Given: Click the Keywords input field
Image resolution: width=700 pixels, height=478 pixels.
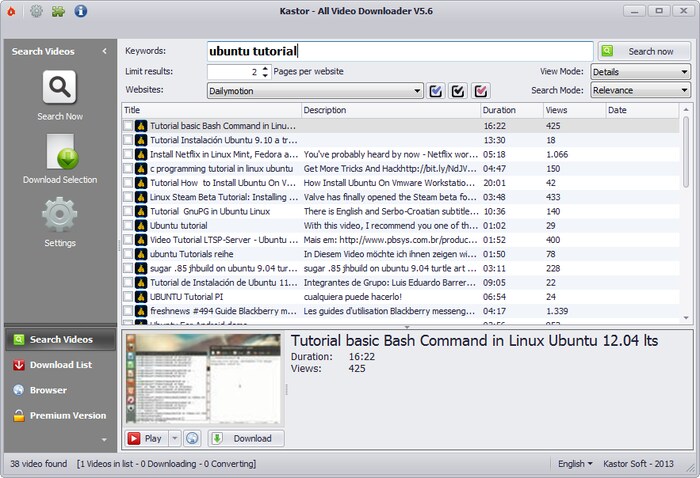Looking at the screenshot, I should pos(400,51).
